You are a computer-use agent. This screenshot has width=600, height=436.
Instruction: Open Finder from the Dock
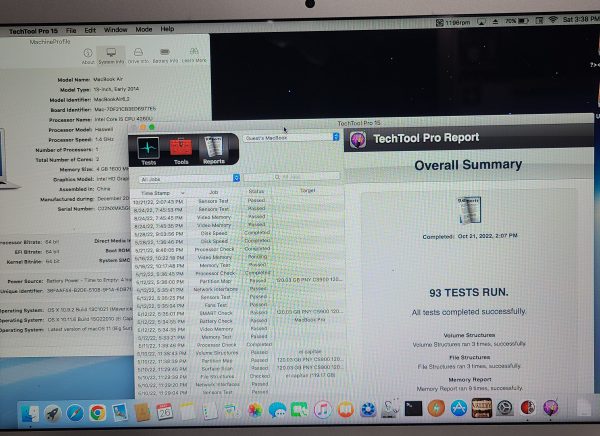pos(28,411)
